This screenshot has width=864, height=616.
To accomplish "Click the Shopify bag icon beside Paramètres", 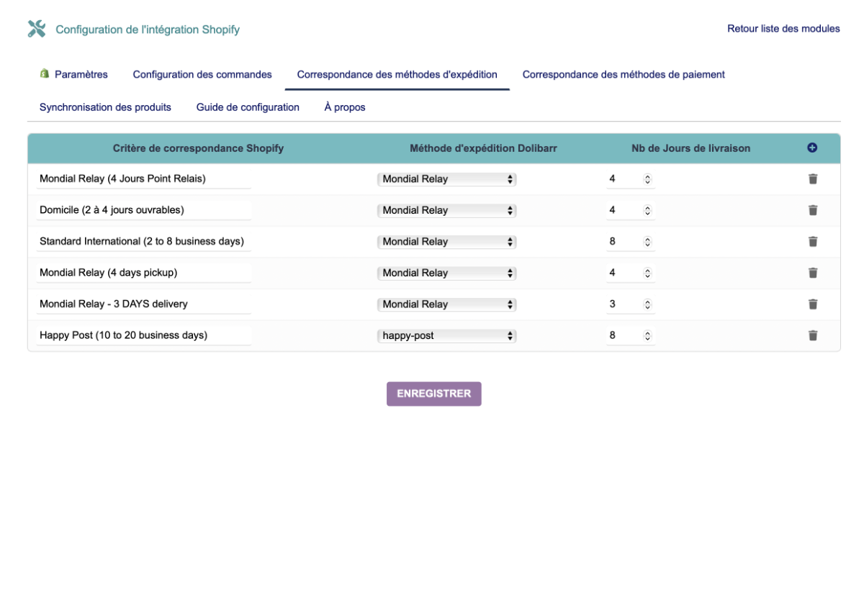I will [45, 73].
